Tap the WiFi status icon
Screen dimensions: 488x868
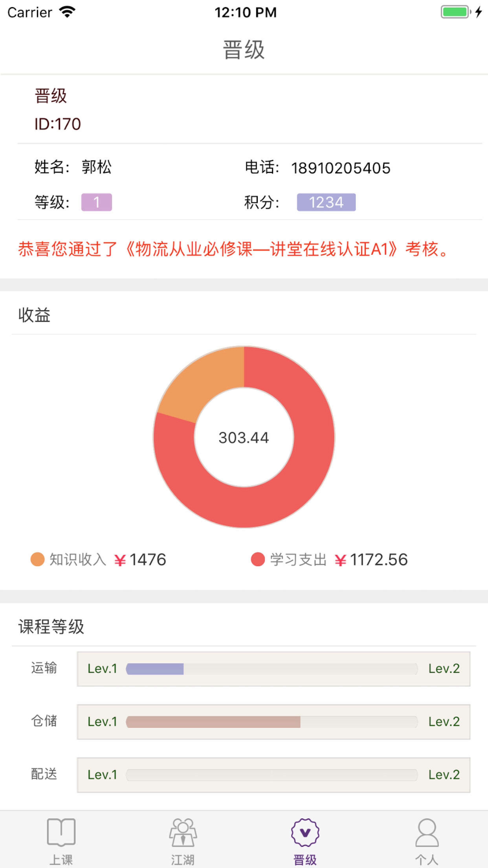[x=67, y=12]
